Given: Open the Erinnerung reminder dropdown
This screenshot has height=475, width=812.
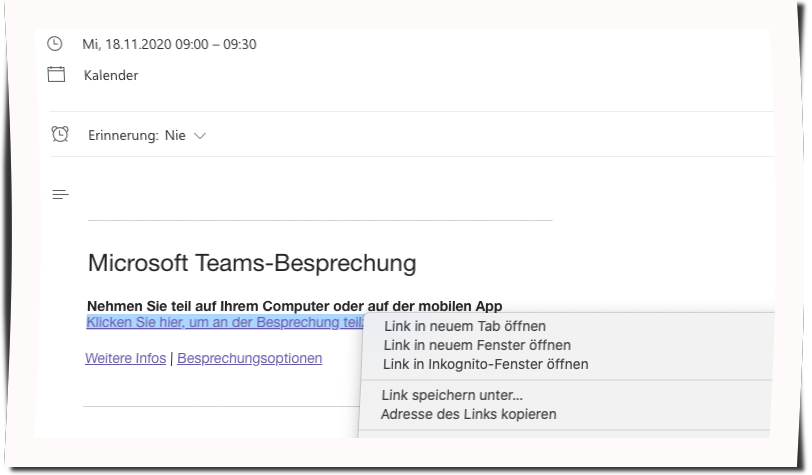Looking at the screenshot, I should coord(147,135).
